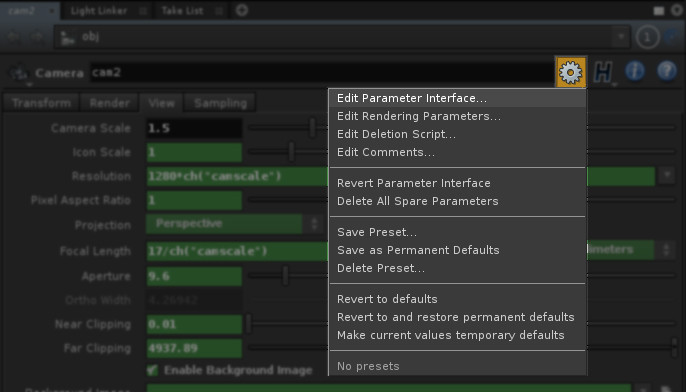Choose Edit Parameter Interface...
This screenshot has width=686, height=392.
coord(457,98)
